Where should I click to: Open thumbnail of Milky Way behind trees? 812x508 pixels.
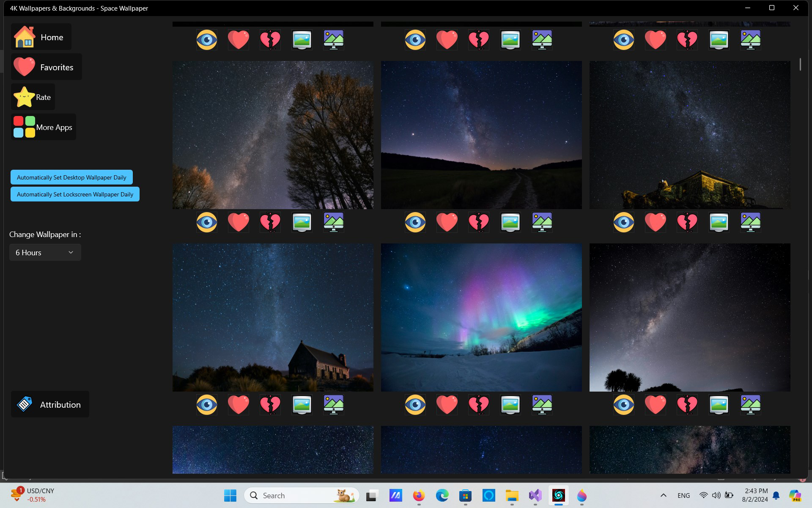273,135
